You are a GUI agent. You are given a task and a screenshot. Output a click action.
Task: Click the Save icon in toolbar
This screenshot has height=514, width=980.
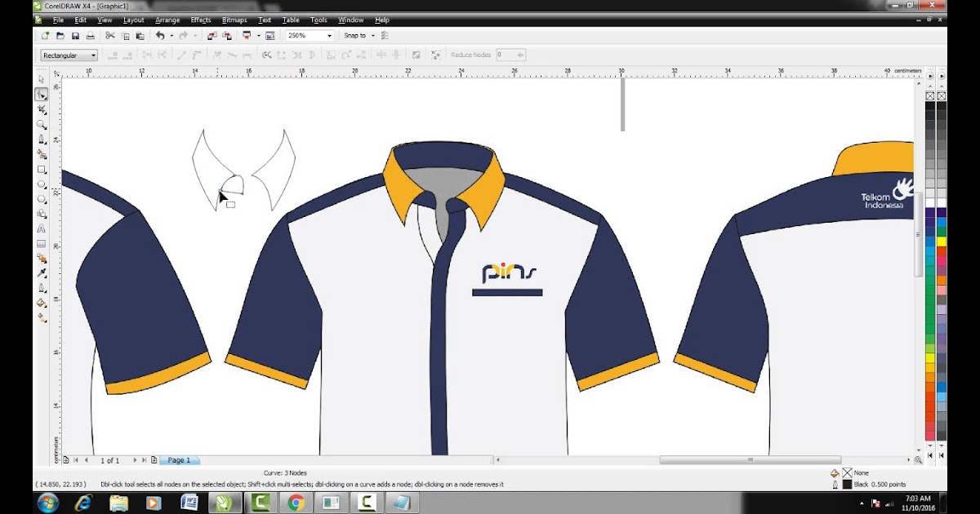point(75,36)
